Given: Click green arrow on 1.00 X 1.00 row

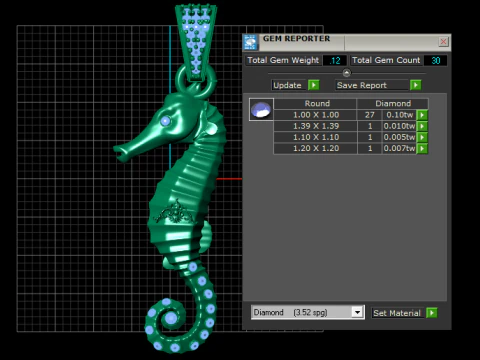Looking at the screenshot, I should point(422,115).
